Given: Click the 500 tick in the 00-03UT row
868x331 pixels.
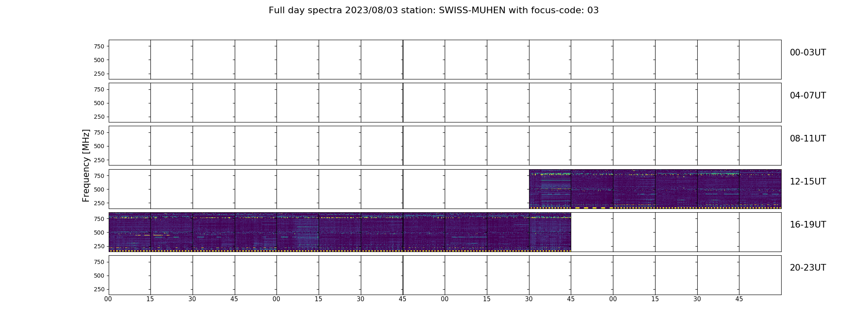Looking at the screenshot, I should (99, 60).
